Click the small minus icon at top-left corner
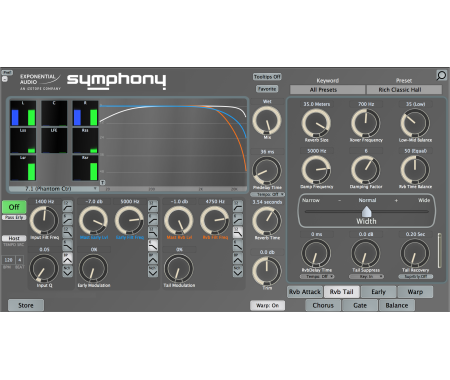Screen dimensions: 450x380 (5, 79)
